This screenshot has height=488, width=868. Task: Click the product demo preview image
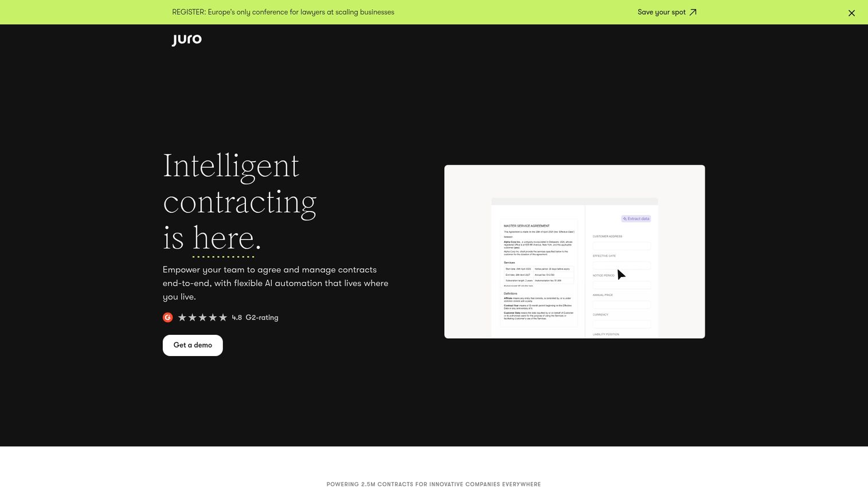574,252
